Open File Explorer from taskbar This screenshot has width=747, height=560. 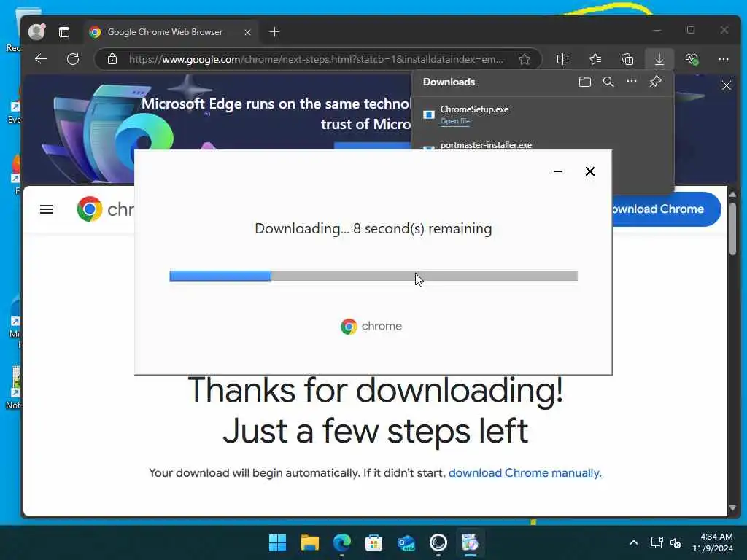point(309,542)
